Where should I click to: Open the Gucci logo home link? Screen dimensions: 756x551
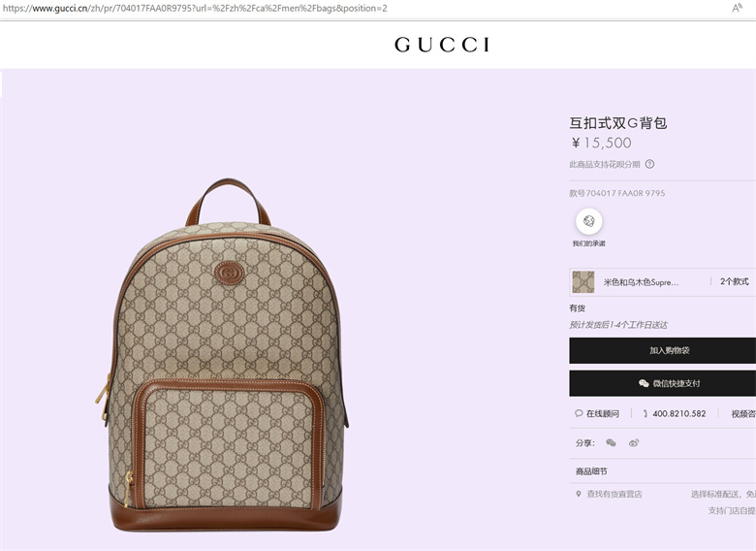pos(442,45)
